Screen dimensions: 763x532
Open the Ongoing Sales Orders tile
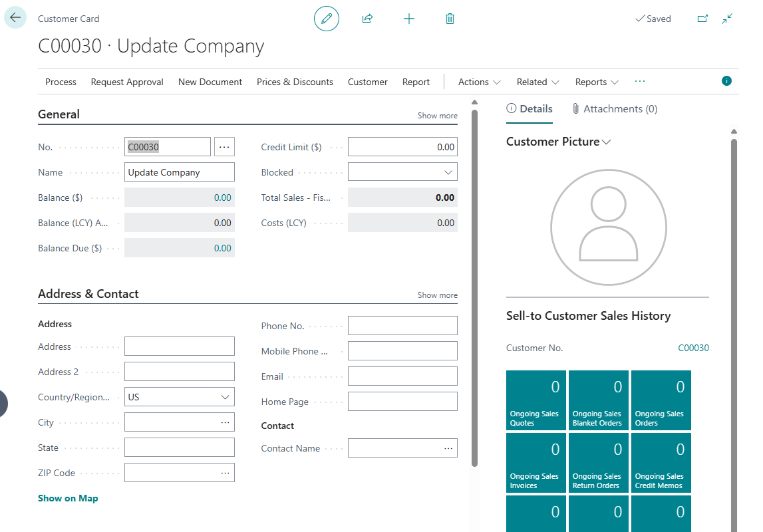point(661,400)
